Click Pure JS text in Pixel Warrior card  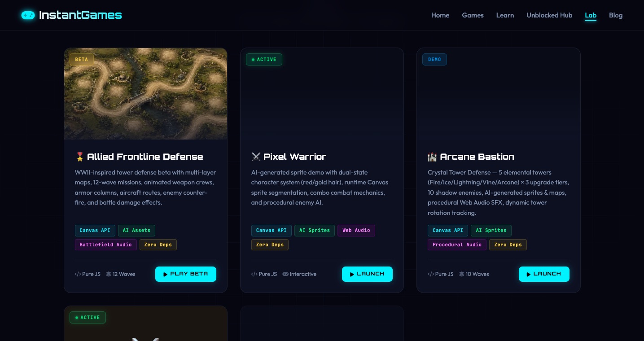(x=268, y=274)
